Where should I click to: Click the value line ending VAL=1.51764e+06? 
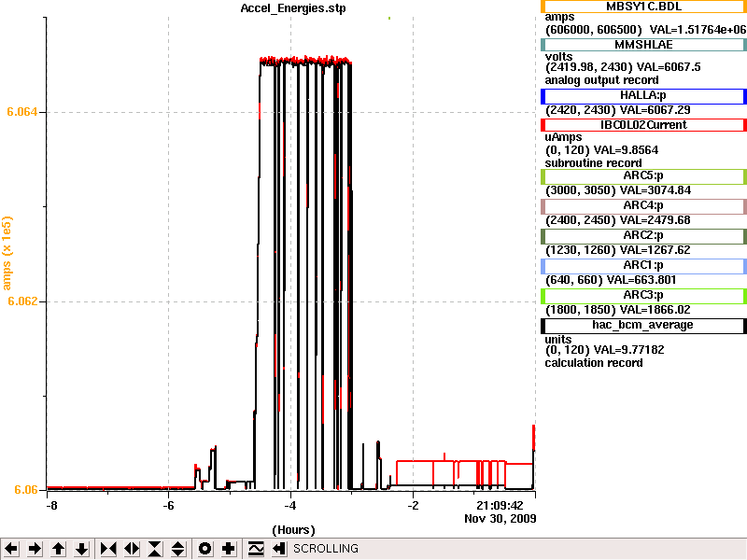645,30
